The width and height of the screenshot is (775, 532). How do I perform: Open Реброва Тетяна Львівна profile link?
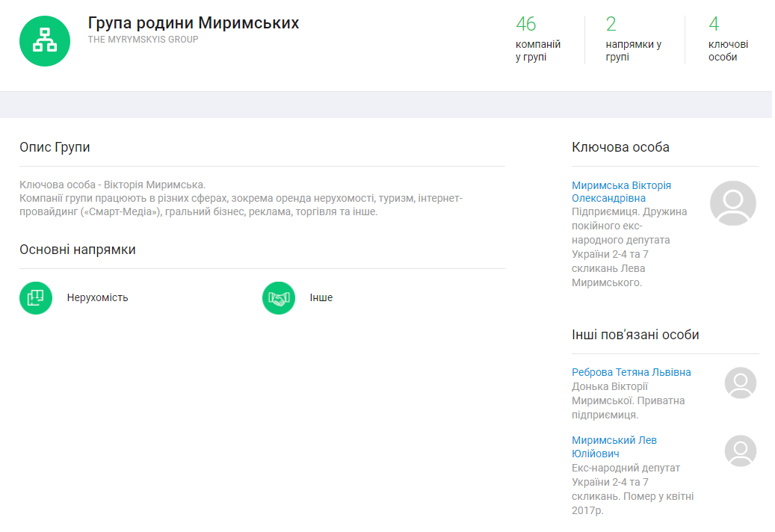[631, 372]
